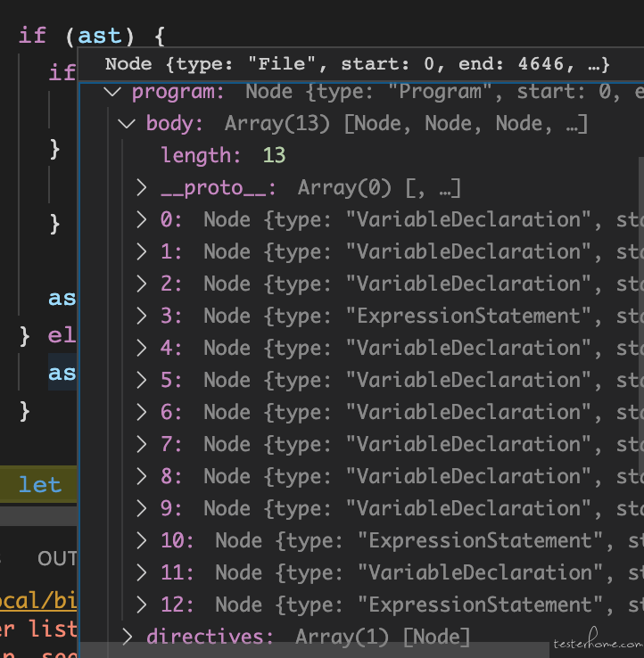Click the 'let' keyword on the highlighted line

point(40,485)
